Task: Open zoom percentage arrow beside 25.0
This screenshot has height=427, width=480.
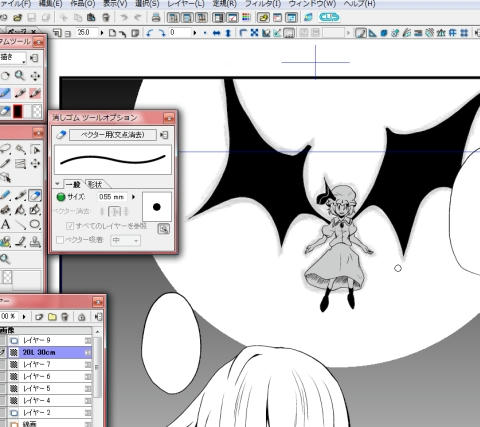Action: [x=102, y=33]
